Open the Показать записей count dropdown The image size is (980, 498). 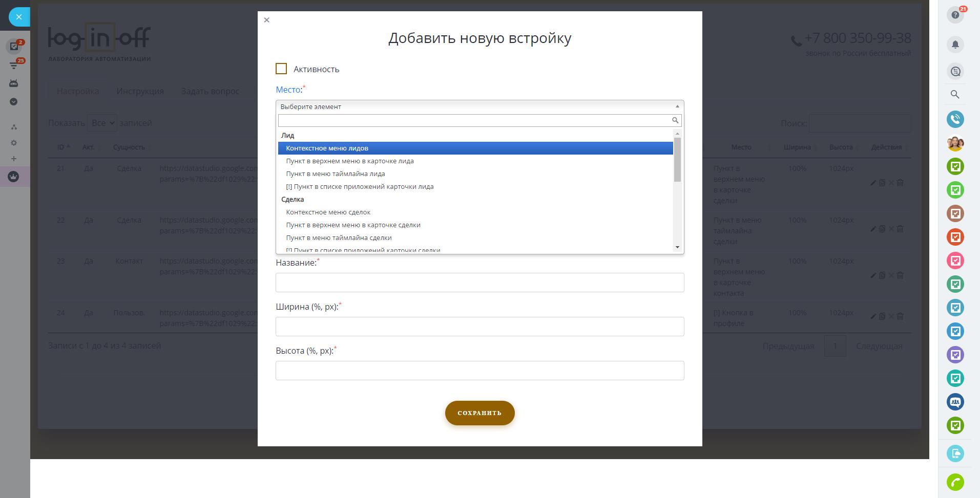click(x=102, y=123)
